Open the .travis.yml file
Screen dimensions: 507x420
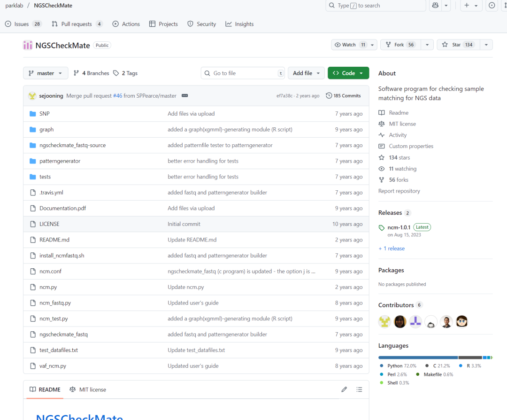point(51,193)
